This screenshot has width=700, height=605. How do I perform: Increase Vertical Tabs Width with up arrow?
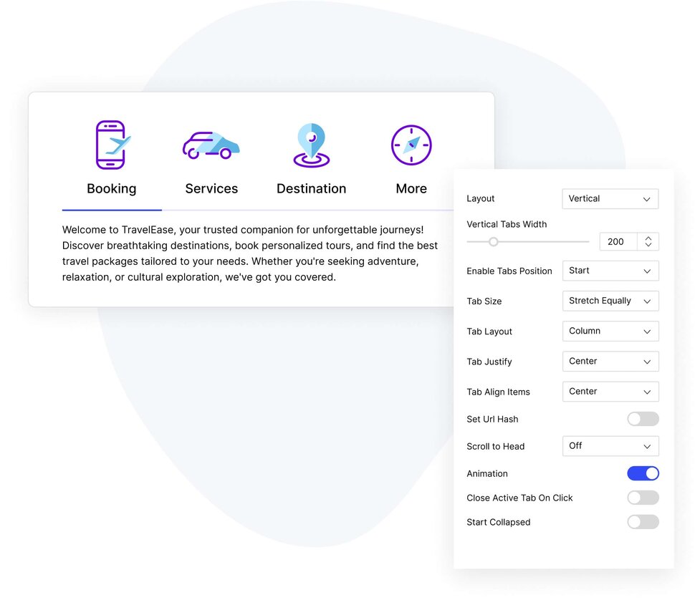pyautogui.click(x=648, y=238)
